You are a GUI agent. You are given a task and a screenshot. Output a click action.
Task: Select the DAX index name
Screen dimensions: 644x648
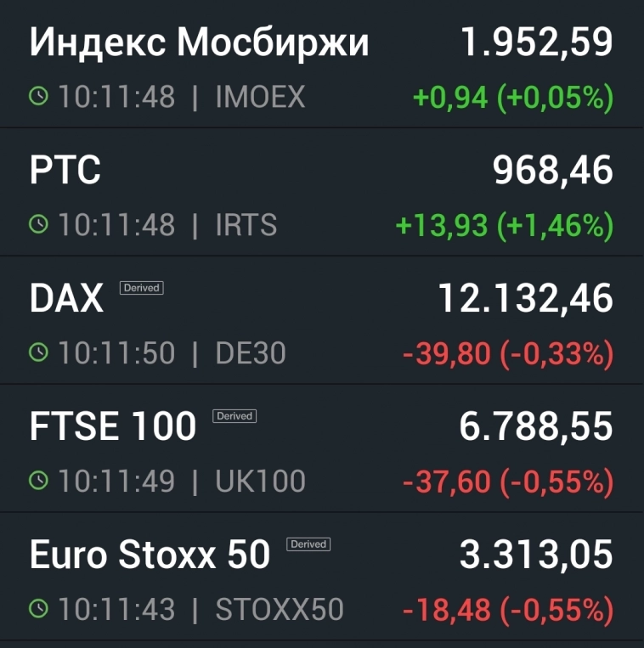[66, 299]
